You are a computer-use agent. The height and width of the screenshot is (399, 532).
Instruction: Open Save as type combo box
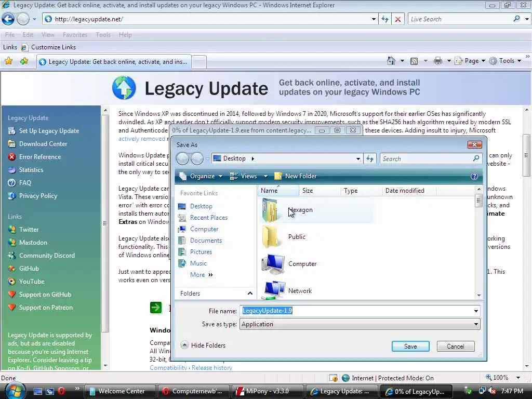360,324
